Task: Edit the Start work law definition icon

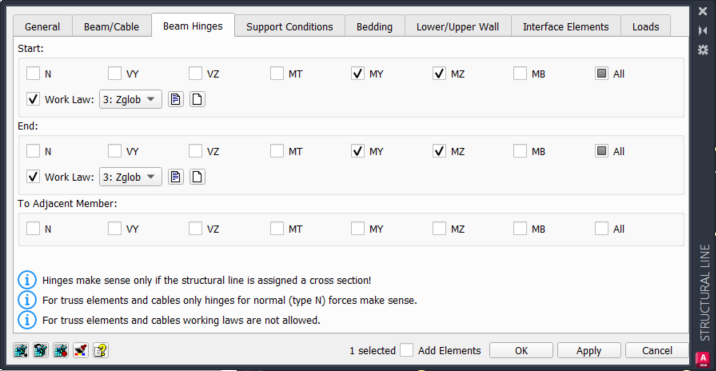Action: coord(176,99)
